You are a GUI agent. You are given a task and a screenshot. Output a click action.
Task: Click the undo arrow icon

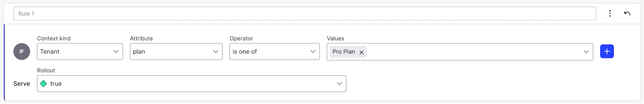coord(627,14)
